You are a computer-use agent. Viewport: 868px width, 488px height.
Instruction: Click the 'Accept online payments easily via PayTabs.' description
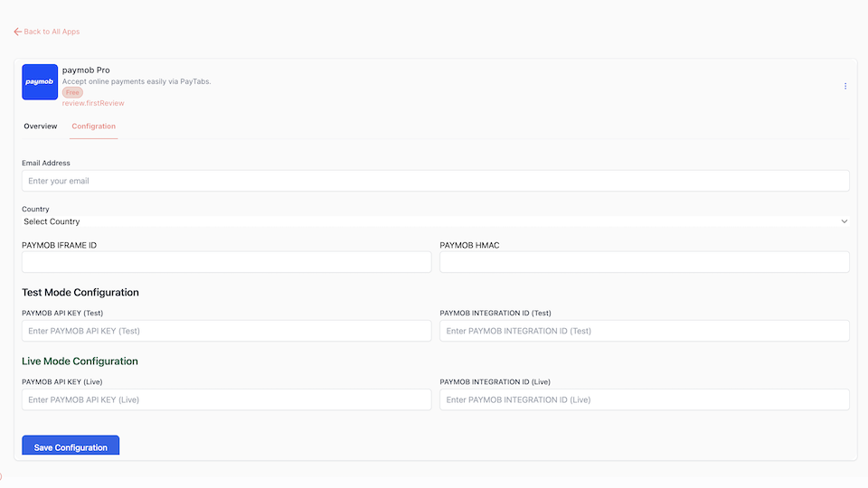(x=137, y=81)
